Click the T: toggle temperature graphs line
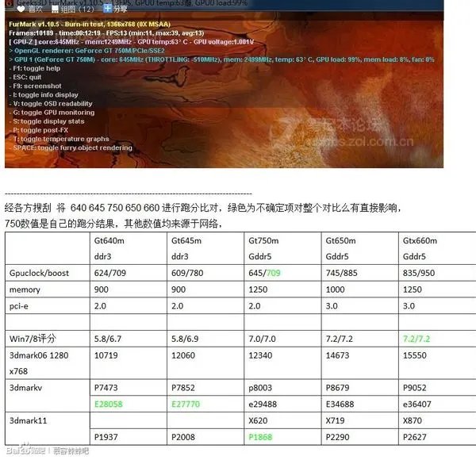 point(61,139)
